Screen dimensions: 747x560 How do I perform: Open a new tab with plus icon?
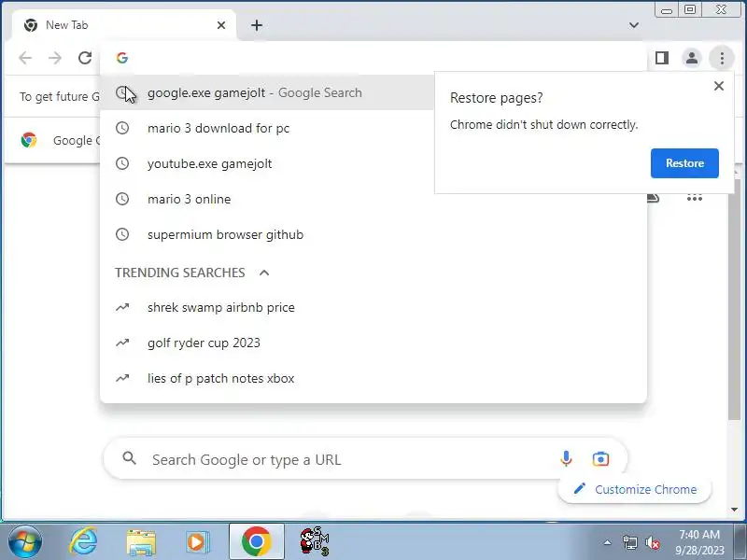click(257, 25)
